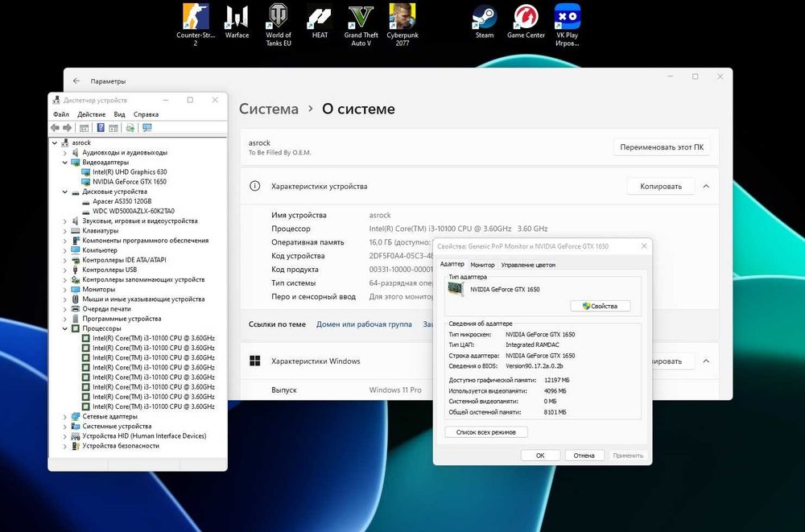
Task: Click Свойства button in adapter dialog
Action: pos(601,306)
